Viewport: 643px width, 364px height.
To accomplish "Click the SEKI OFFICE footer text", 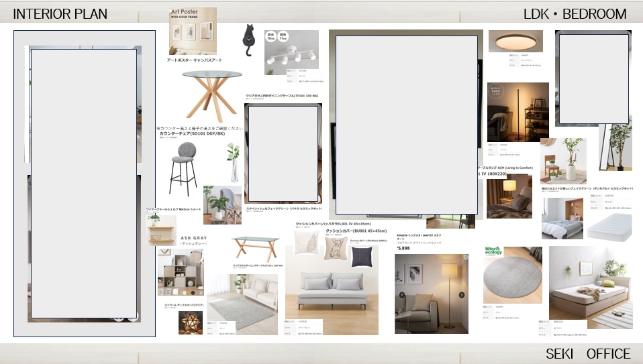I will pos(588,354).
